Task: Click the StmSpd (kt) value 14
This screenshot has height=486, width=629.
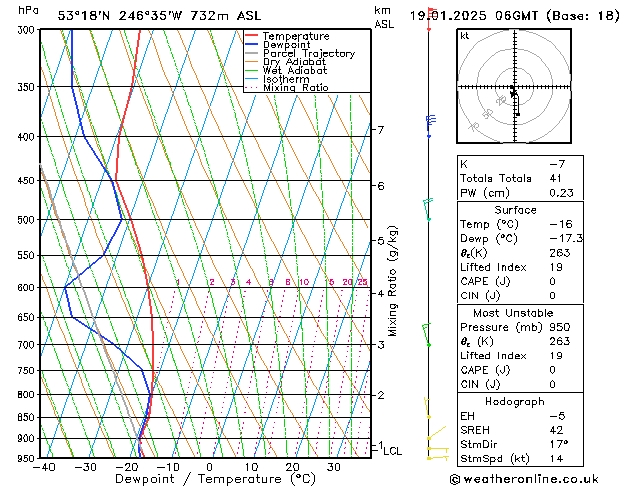Action: tap(556, 459)
